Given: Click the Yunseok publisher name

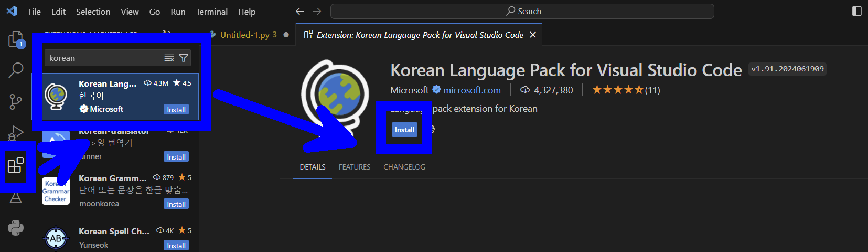Looking at the screenshot, I should pyautogui.click(x=93, y=245).
